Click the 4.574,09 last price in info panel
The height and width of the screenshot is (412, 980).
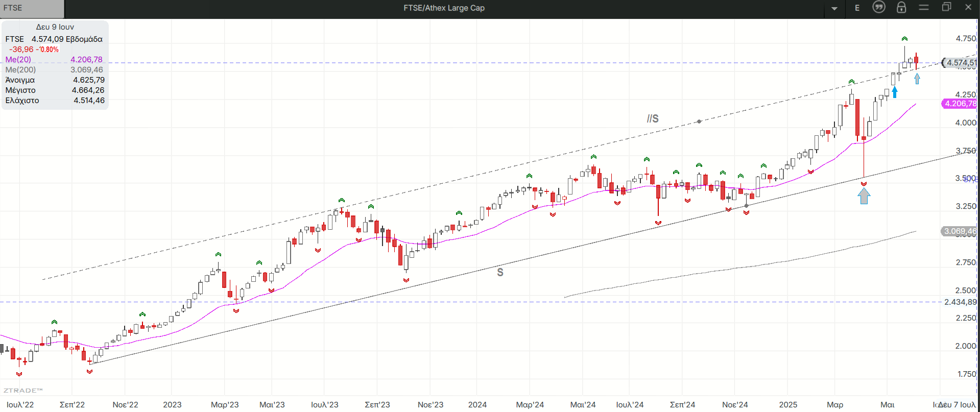pyautogui.click(x=47, y=39)
